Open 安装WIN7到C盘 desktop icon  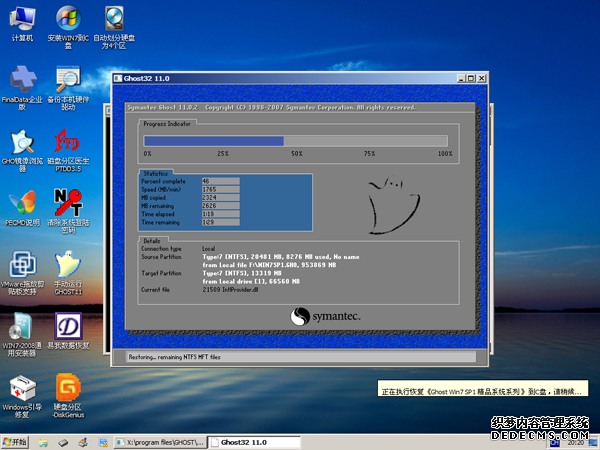tap(68, 27)
